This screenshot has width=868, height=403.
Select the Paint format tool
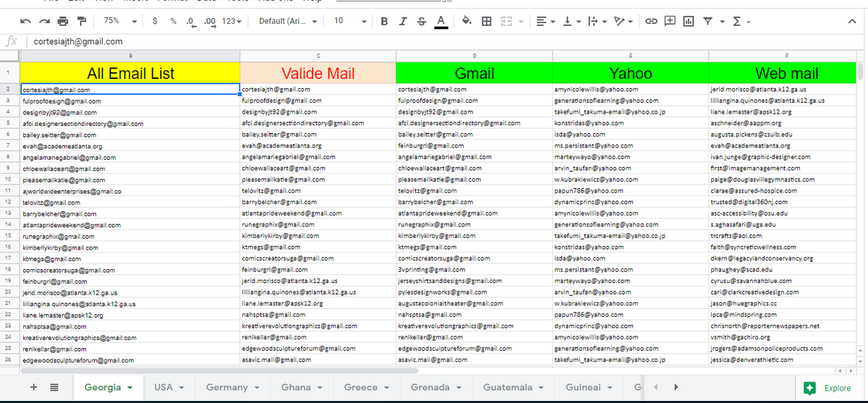coord(81,21)
